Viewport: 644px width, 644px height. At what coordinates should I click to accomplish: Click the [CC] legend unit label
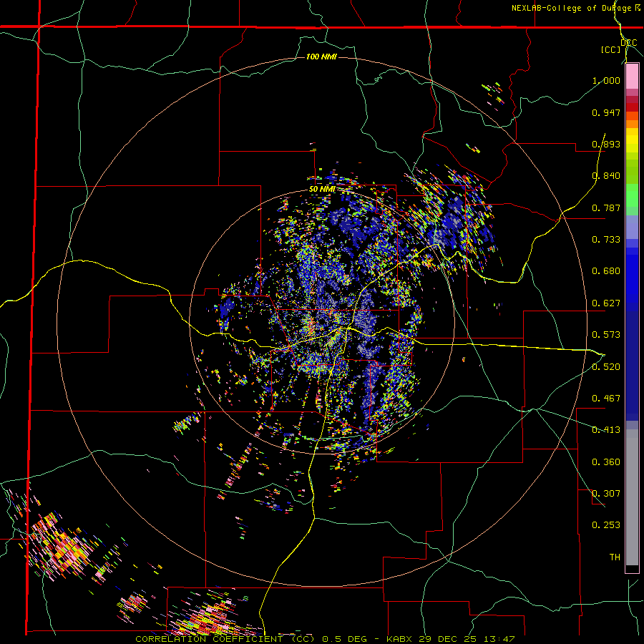coord(611,49)
